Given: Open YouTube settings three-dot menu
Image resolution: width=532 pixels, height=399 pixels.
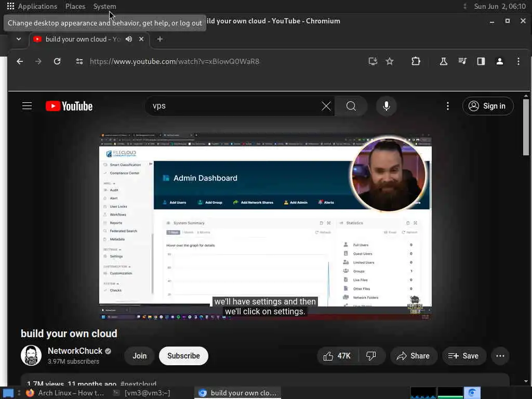Looking at the screenshot, I should (x=447, y=106).
